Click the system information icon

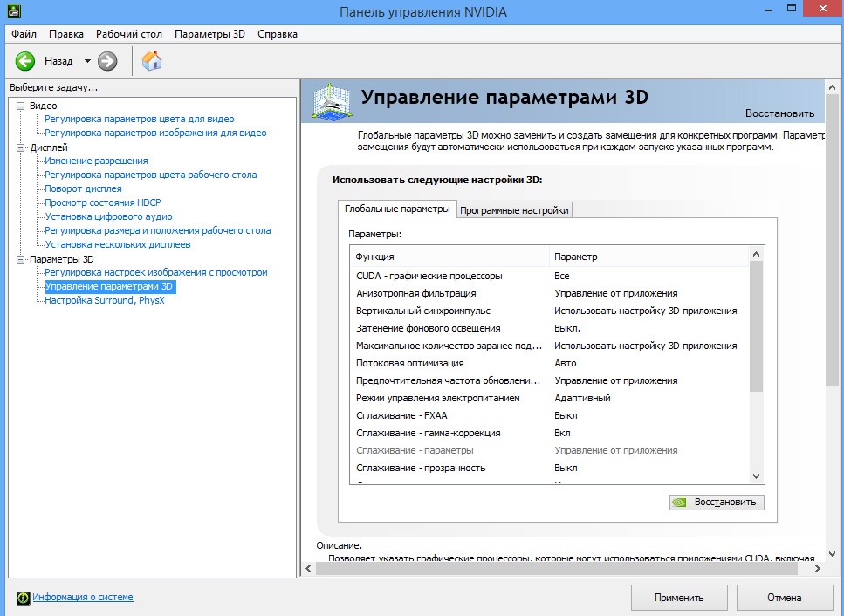[x=24, y=597]
